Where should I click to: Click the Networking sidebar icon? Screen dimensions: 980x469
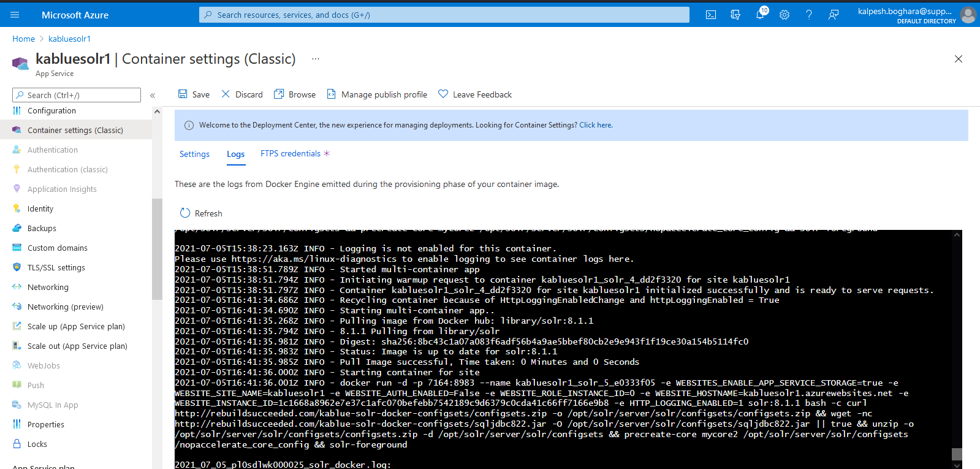coord(17,287)
